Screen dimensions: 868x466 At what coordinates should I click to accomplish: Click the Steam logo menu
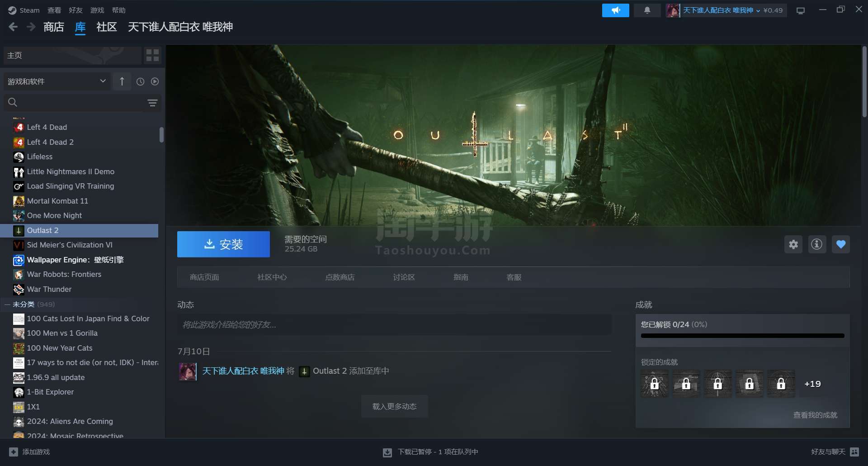[24, 10]
